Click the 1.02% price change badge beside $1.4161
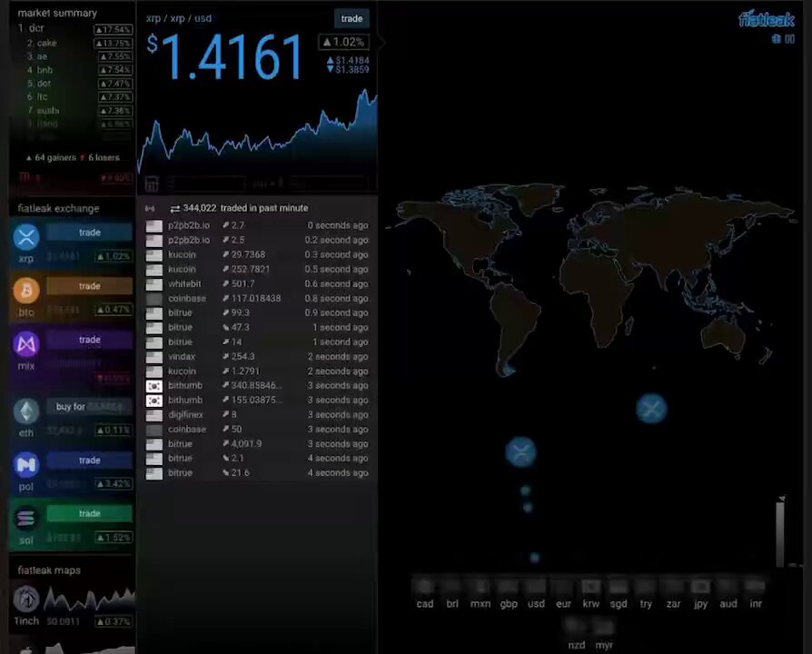The width and height of the screenshot is (812, 654). point(344,42)
